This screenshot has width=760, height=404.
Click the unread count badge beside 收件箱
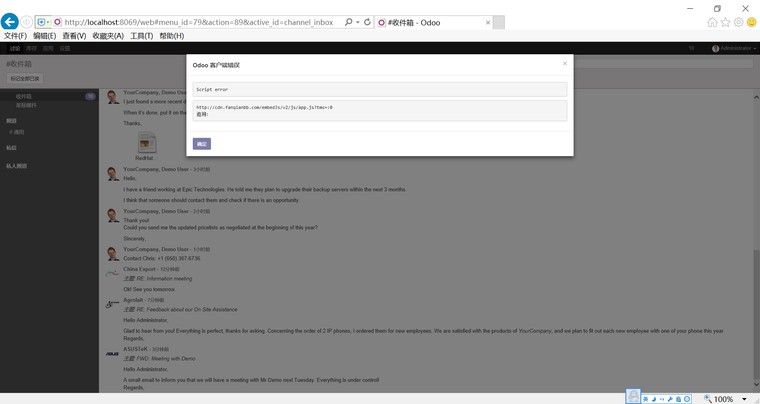(x=90, y=96)
